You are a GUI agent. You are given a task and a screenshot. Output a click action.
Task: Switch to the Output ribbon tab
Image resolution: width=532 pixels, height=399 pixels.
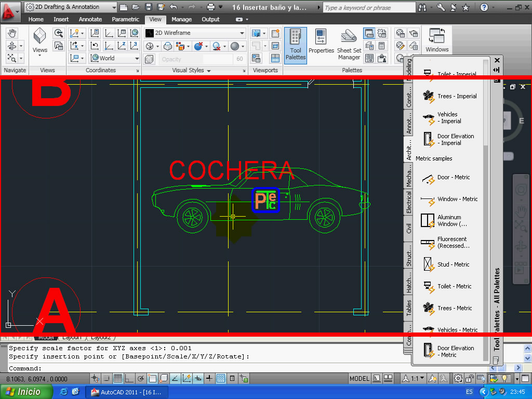pos(211,19)
